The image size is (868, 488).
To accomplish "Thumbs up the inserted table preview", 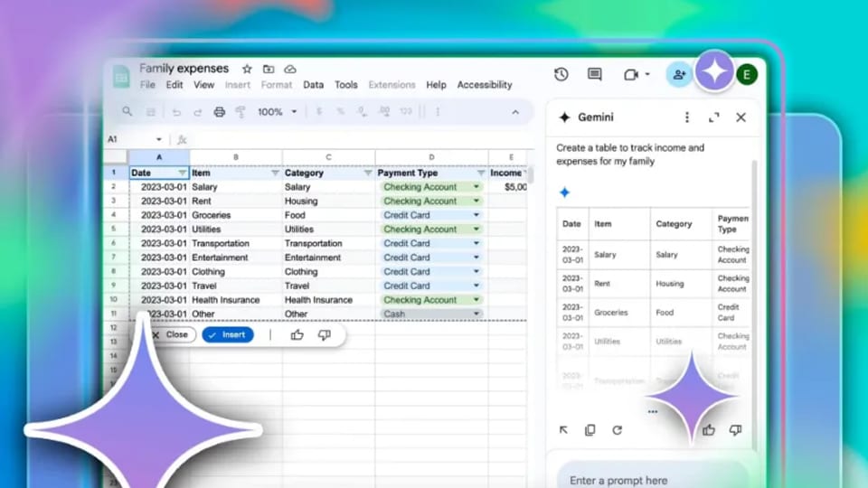I will point(297,334).
